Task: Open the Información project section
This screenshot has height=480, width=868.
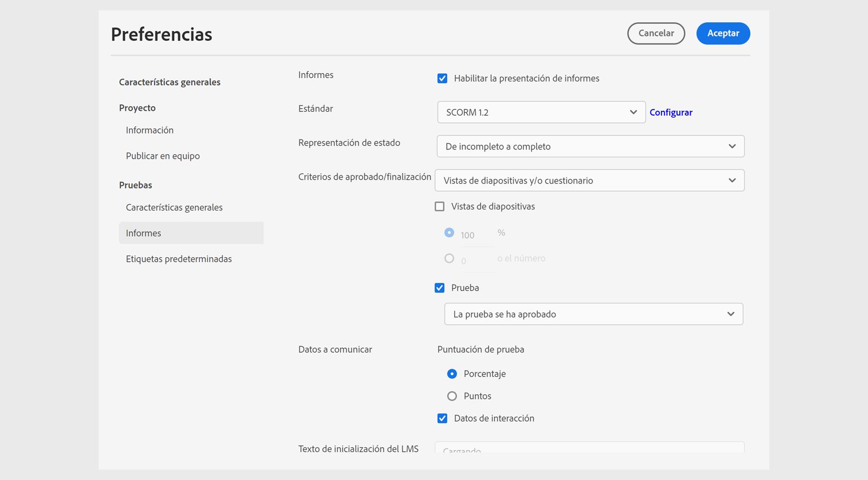Action: 150,130
